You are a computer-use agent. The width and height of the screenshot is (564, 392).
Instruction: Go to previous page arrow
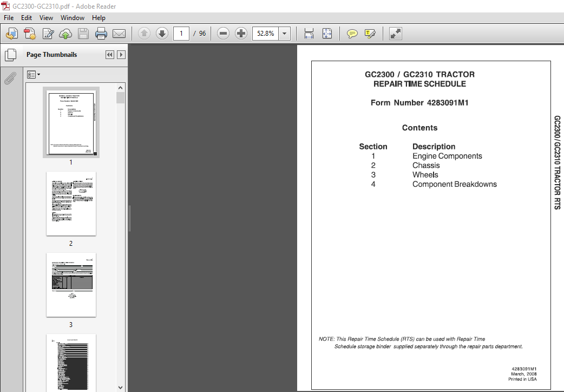[x=144, y=34]
